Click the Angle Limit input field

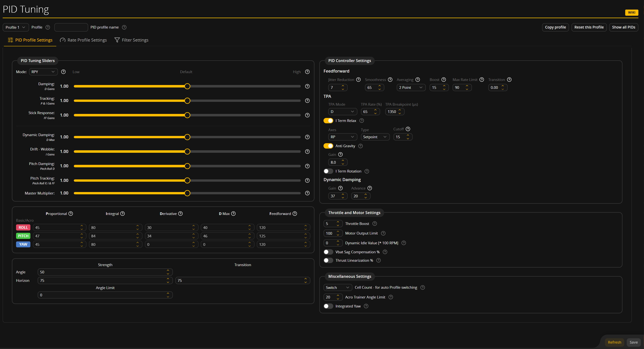tap(105, 295)
